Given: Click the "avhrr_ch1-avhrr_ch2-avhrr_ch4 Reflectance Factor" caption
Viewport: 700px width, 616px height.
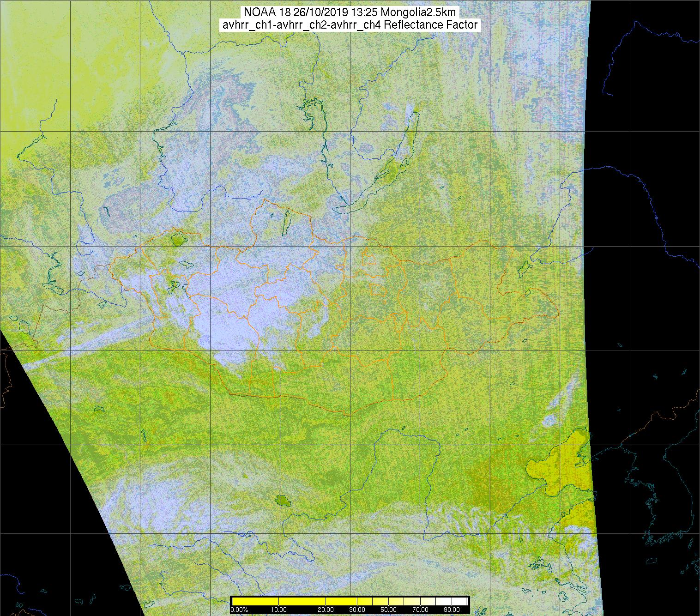Looking at the screenshot, I should tap(350, 25).
